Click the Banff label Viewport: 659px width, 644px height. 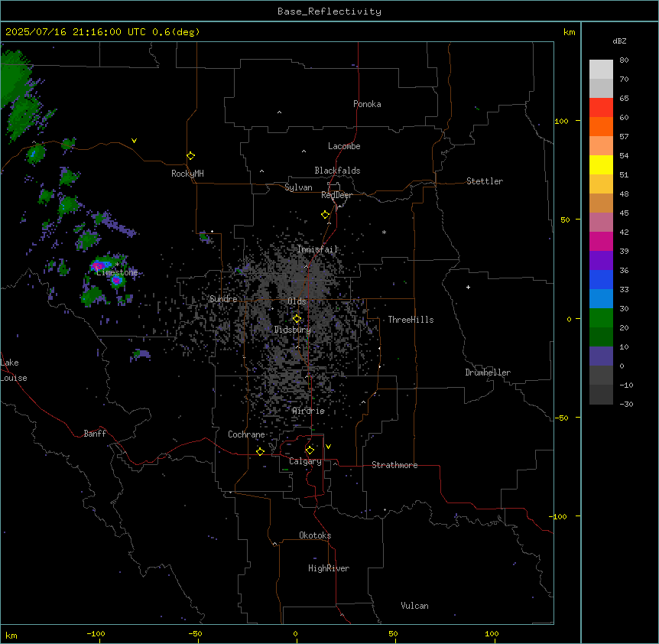point(95,434)
